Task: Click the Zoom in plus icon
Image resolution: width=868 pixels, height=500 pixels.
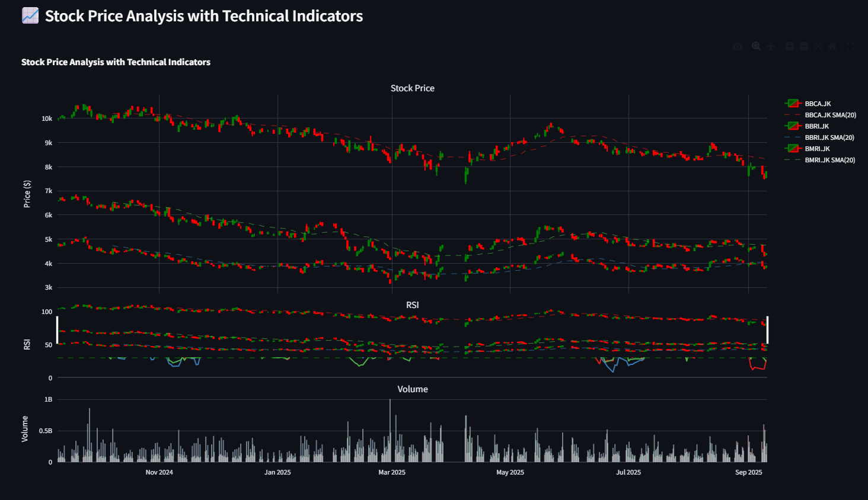Action: point(790,46)
